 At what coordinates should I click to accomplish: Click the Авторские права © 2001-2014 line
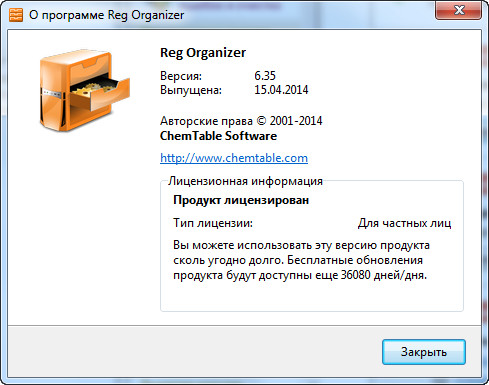point(241,121)
